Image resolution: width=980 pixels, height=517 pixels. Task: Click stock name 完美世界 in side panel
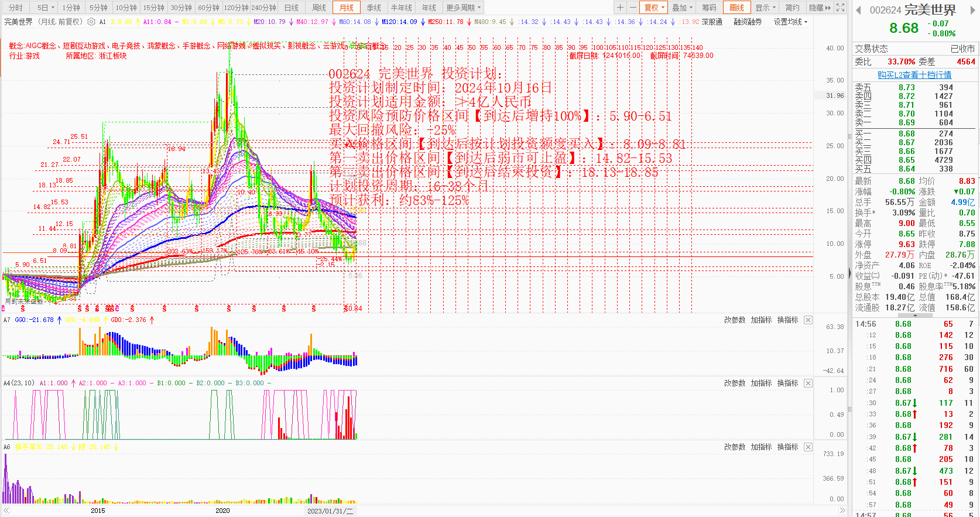[x=930, y=10]
